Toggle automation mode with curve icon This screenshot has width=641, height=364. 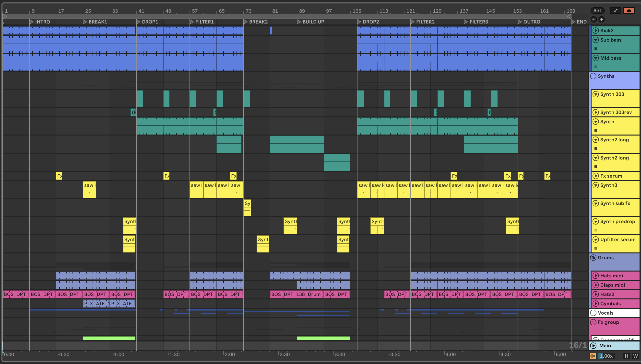616,11
